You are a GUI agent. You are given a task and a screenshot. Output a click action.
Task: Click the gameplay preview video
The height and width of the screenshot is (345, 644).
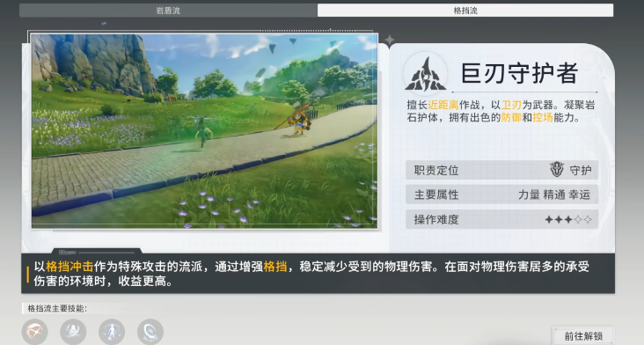click(204, 130)
